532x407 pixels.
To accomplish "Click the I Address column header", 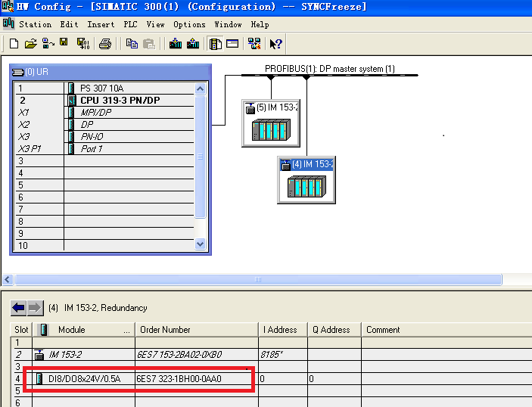I will click(283, 330).
